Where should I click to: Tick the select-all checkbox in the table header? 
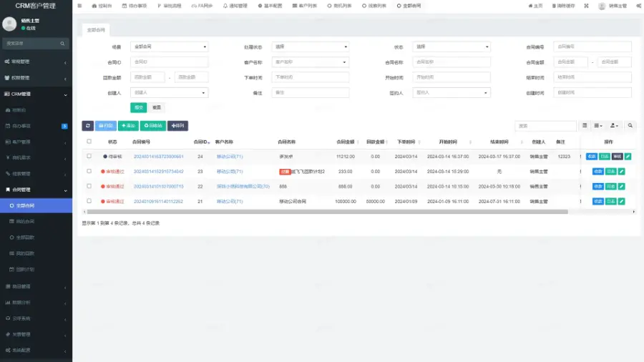click(x=89, y=142)
